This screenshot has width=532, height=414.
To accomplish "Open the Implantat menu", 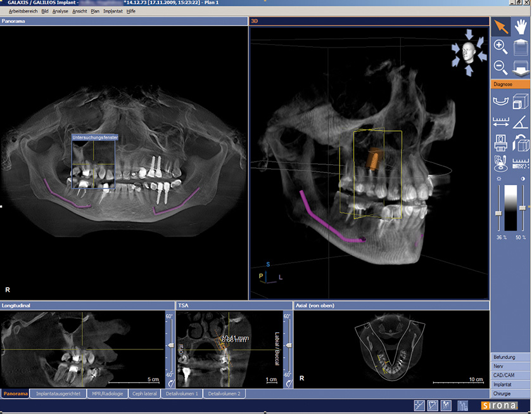I will 113,11.
